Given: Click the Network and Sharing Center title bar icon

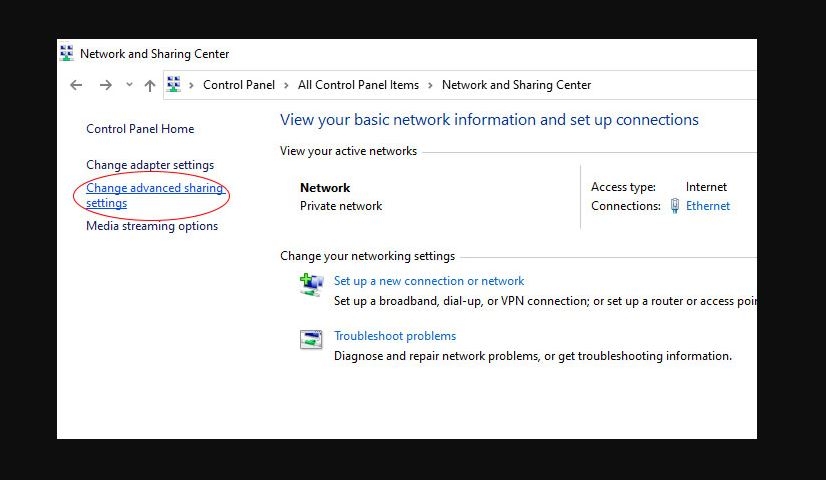Looking at the screenshot, I should pyautogui.click(x=67, y=53).
